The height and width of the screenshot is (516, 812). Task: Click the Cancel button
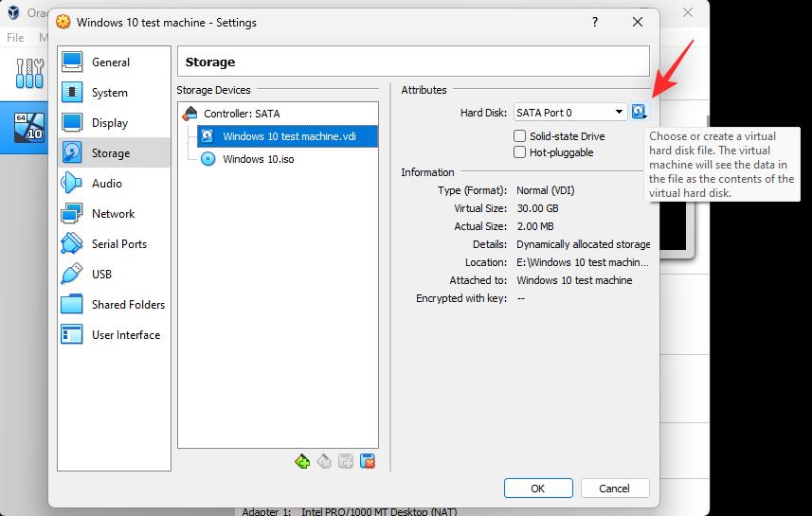(x=615, y=488)
